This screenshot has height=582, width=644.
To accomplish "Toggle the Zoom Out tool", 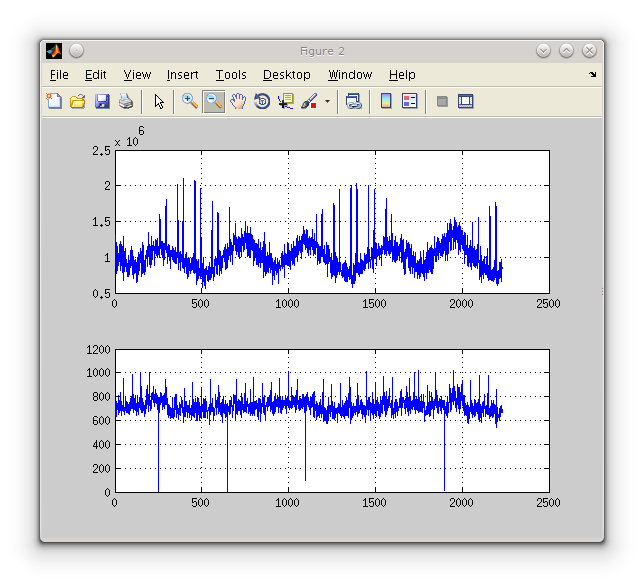I will [x=213, y=101].
